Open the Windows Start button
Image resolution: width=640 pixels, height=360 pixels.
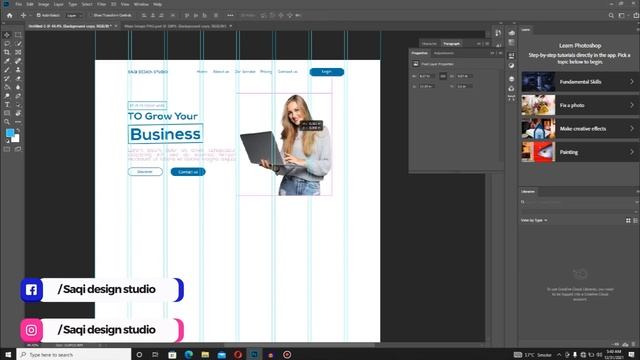coord(8,354)
